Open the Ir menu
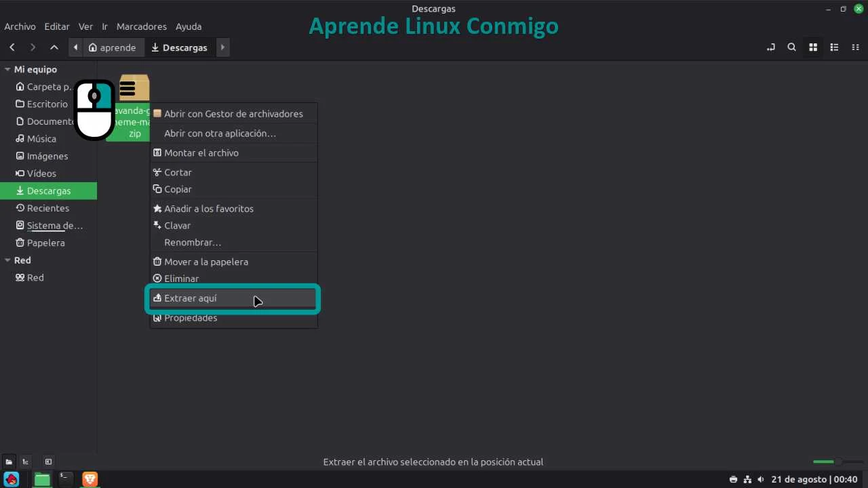This screenshot has width=868, height=488. click(105, 26)
